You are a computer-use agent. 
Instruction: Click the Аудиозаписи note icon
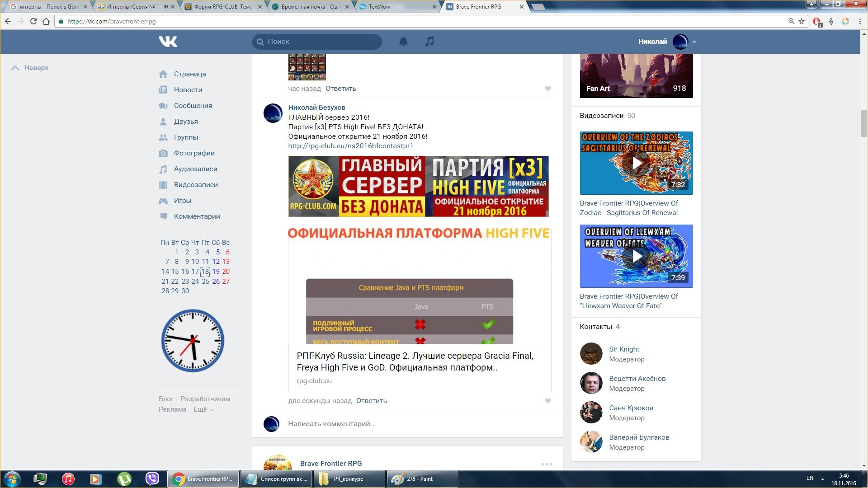point(163,169)
